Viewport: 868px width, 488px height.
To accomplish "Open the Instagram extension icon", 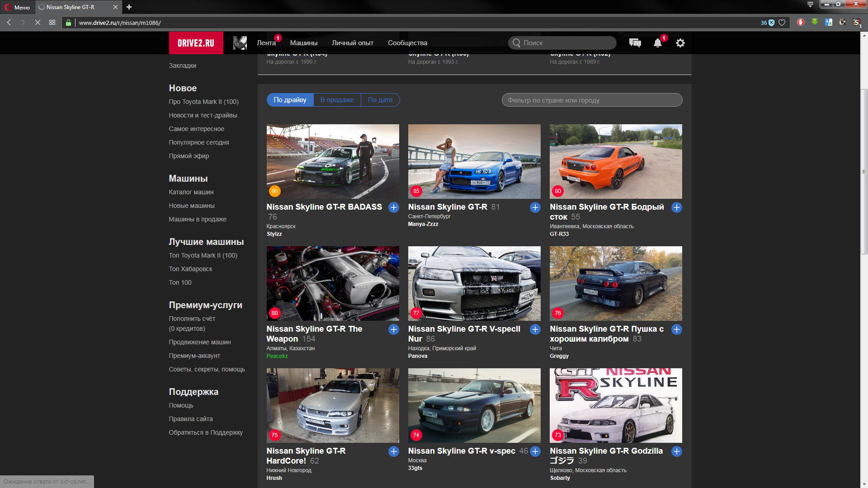I will click(x=842, y=22).
